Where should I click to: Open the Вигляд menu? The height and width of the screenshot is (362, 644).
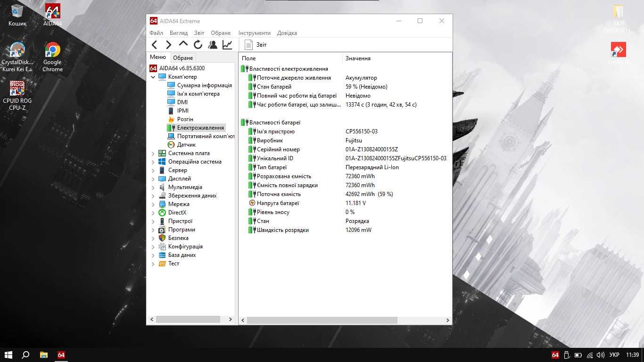tap(179, 33)
